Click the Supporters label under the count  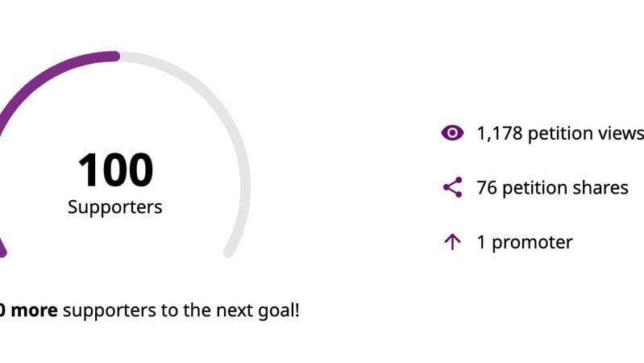pos(115,207)
